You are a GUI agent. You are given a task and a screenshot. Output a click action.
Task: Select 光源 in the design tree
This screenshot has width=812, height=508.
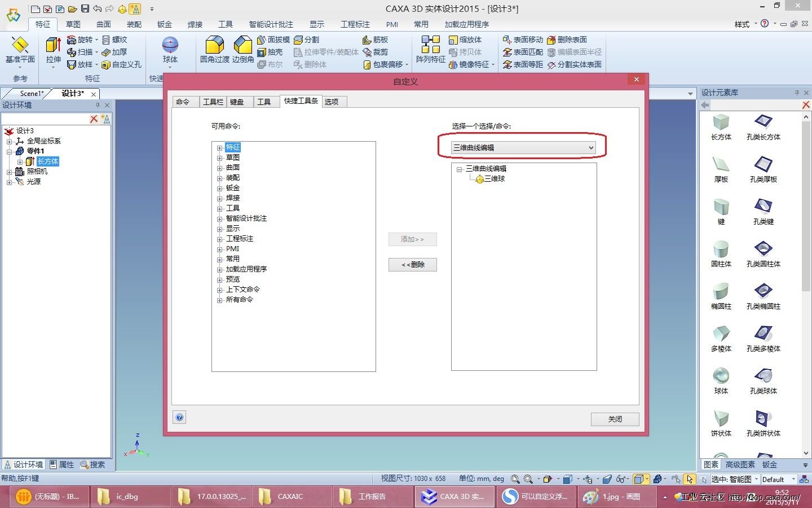34,182
